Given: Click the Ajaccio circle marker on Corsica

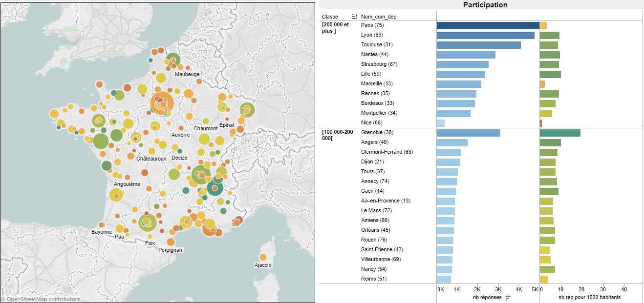Looking at the screenshot, I should click(x=263, y=257).
